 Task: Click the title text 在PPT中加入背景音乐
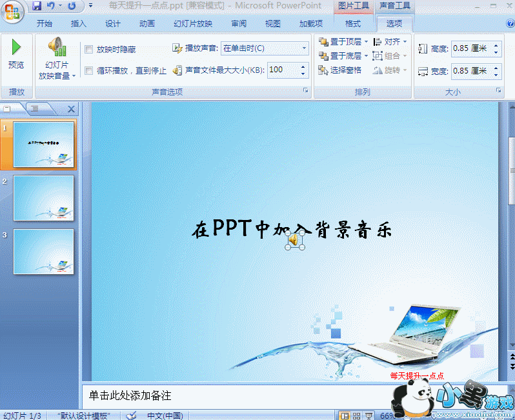pyautogui.click(x=292, y=228)
